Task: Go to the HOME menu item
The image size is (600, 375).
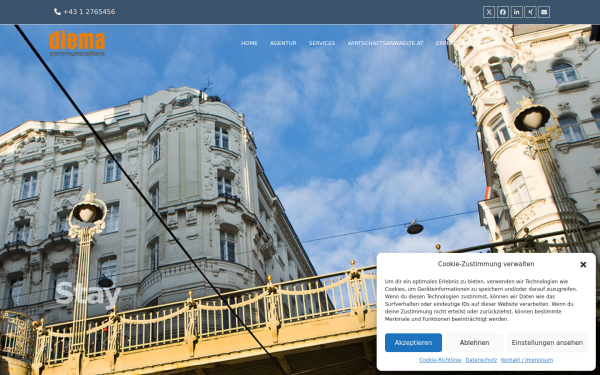Action: (x=249, y=43)
